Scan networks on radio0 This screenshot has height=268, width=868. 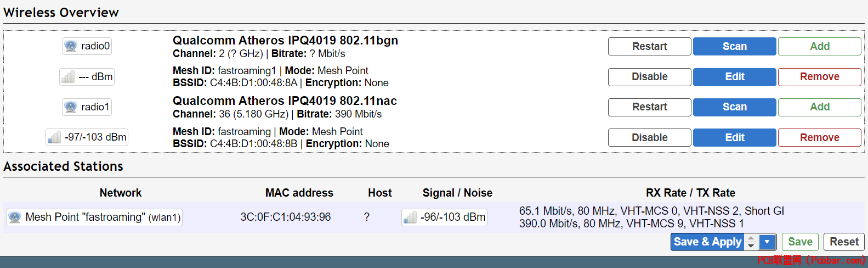pyautogui.click(x=734, y=47)
